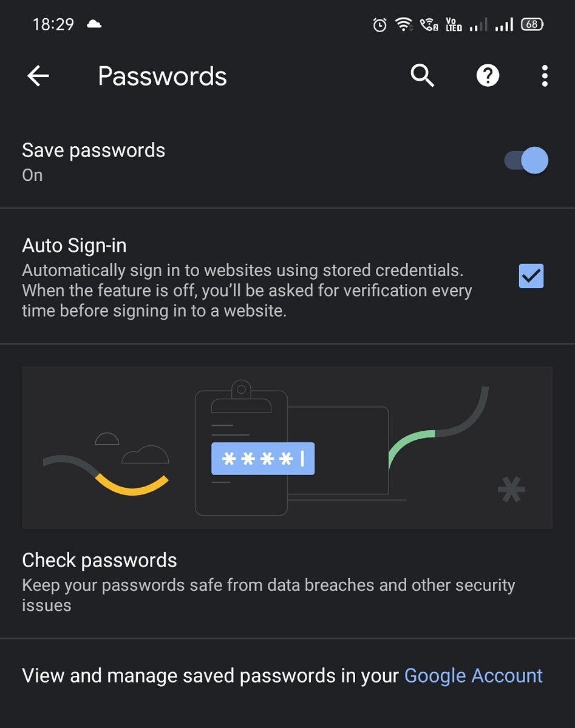Open help via the question mark icon
Image resolution: width=575 pixels, height=728 pixels.
pos(488,76)
